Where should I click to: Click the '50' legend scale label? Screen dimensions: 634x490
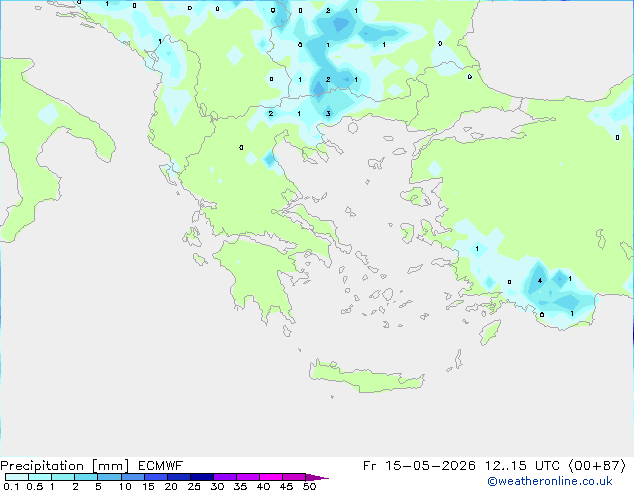point(309,486)
